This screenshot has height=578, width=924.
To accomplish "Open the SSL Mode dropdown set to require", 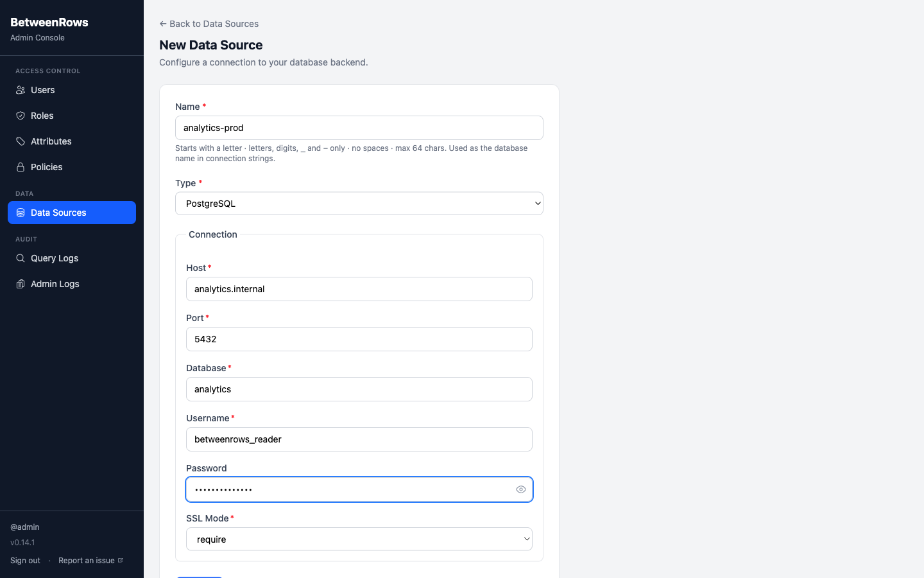I will click(359, 539).
